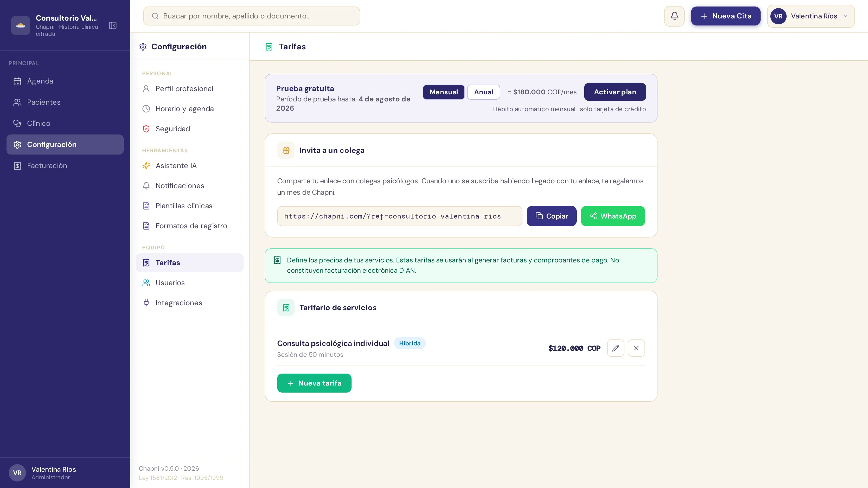Click 'Chapni v0.5.0 · 2026' footer text

(x=169, y=468)
